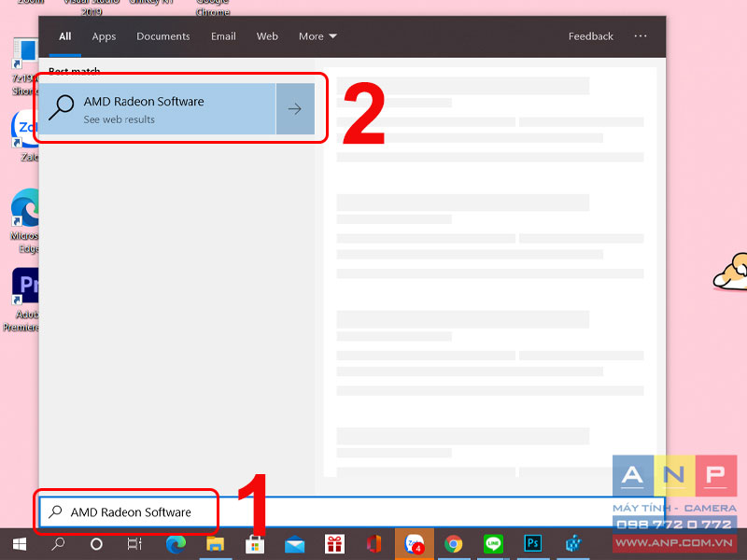Image resolution: width=747 pixels, height=560 pixels.
Task: Launch Google Chrome from the taskbar
Action: point(454,544)
